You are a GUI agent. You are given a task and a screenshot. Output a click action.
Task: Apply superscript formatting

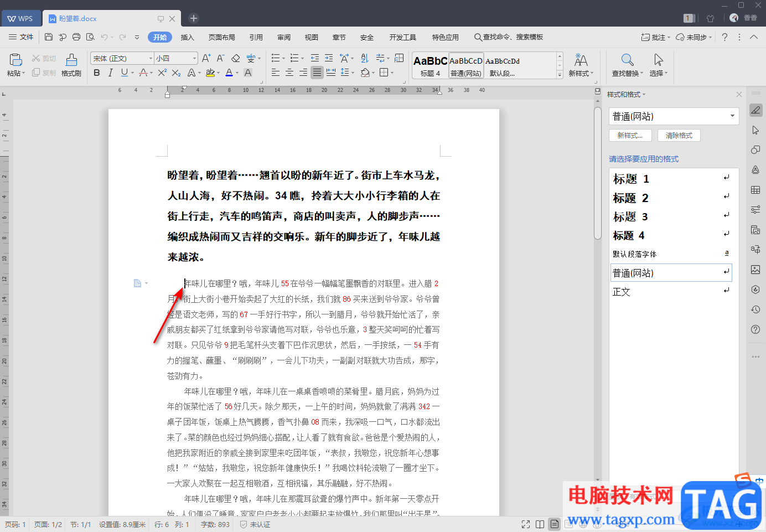click(x=162, y=73)
